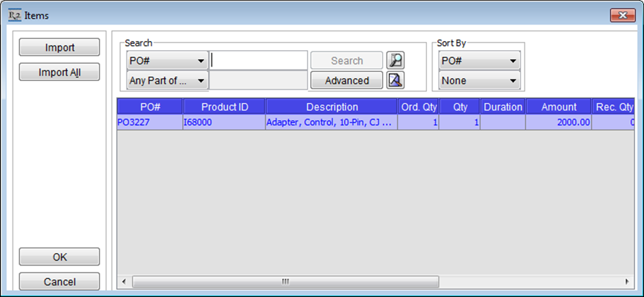644x297 pixels.
Task: Select the 2000.00 amount cell
Action: [x=559, y=122]
